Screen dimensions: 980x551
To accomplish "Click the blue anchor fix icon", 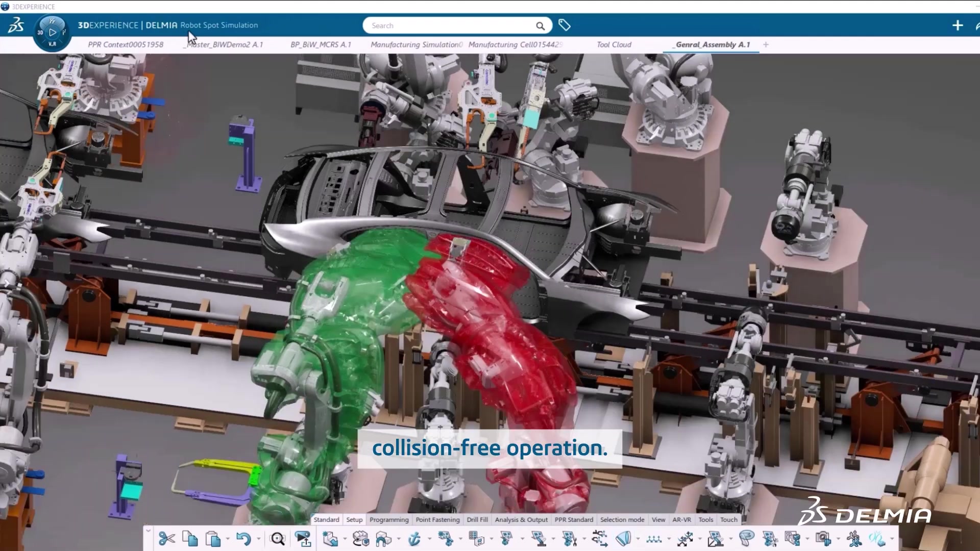I will [414, 539].
